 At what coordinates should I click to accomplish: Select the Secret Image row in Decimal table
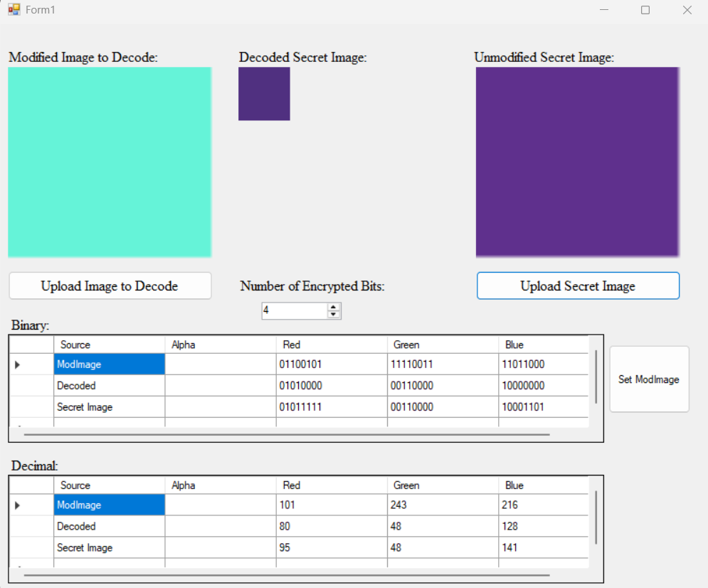pyautogui.click(x=109, y=548)
